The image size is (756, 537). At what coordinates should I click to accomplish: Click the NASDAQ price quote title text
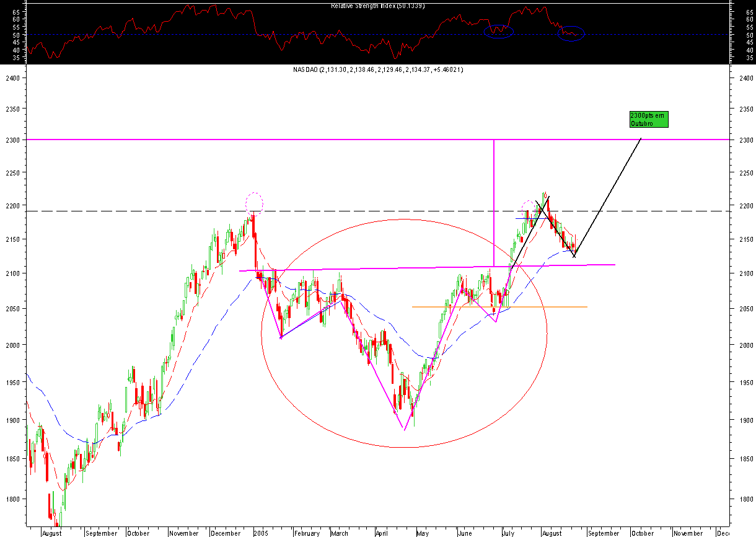point(378,70)
